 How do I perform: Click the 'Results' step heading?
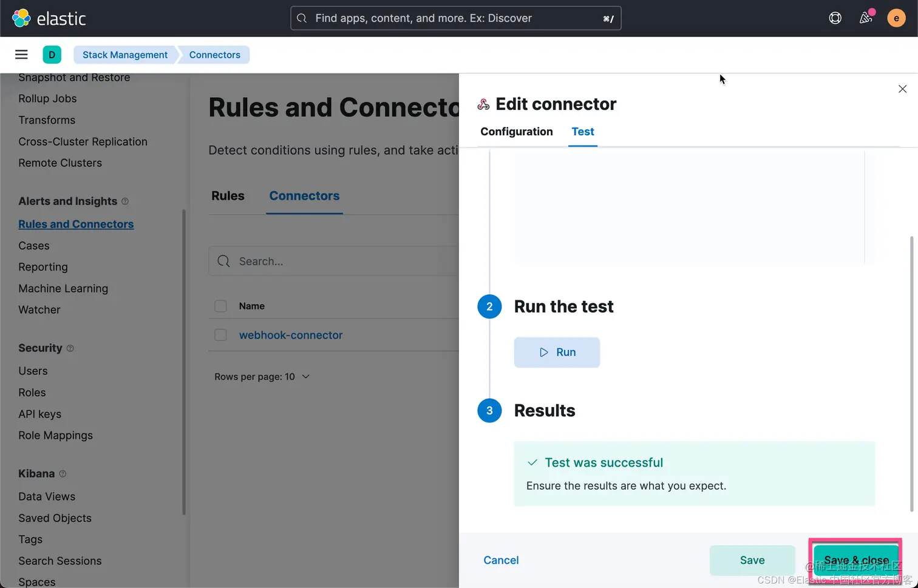point(545,411)
